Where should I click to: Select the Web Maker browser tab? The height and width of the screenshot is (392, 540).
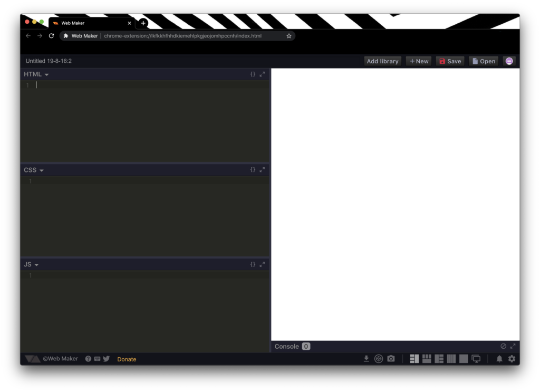coord(92,23)
